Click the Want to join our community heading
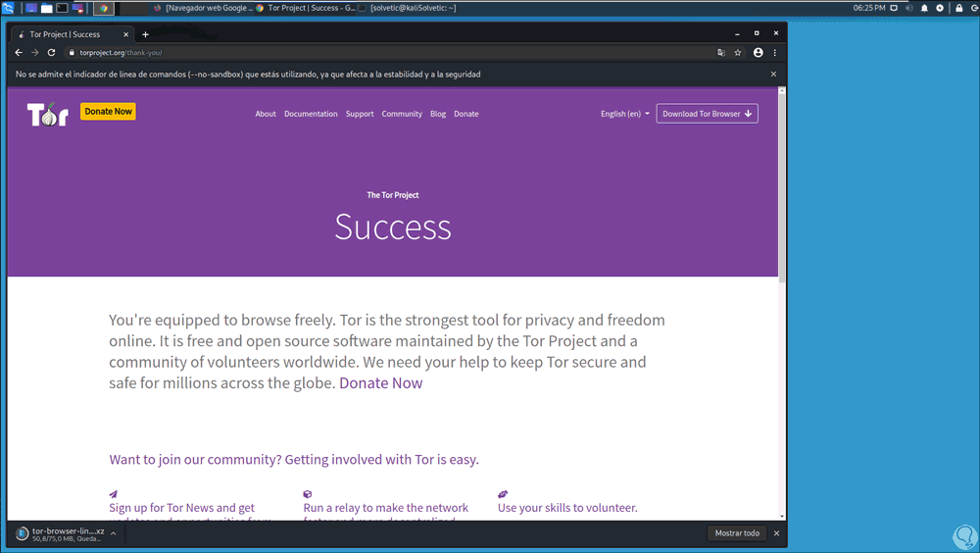 (x=294, y=459)
